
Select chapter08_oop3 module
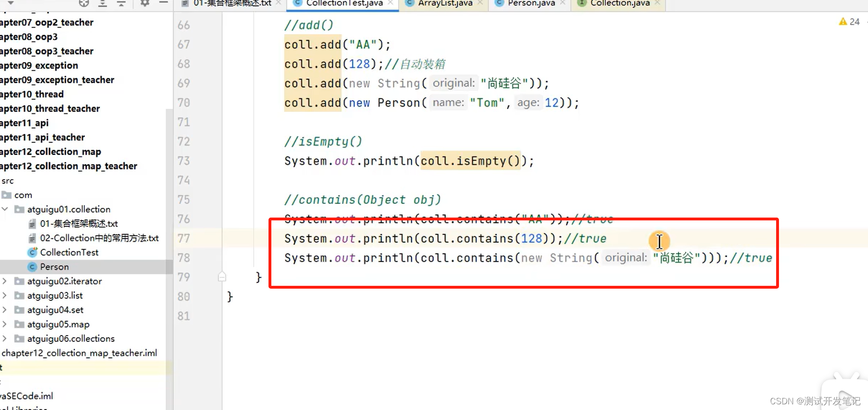tap(28, 36)
